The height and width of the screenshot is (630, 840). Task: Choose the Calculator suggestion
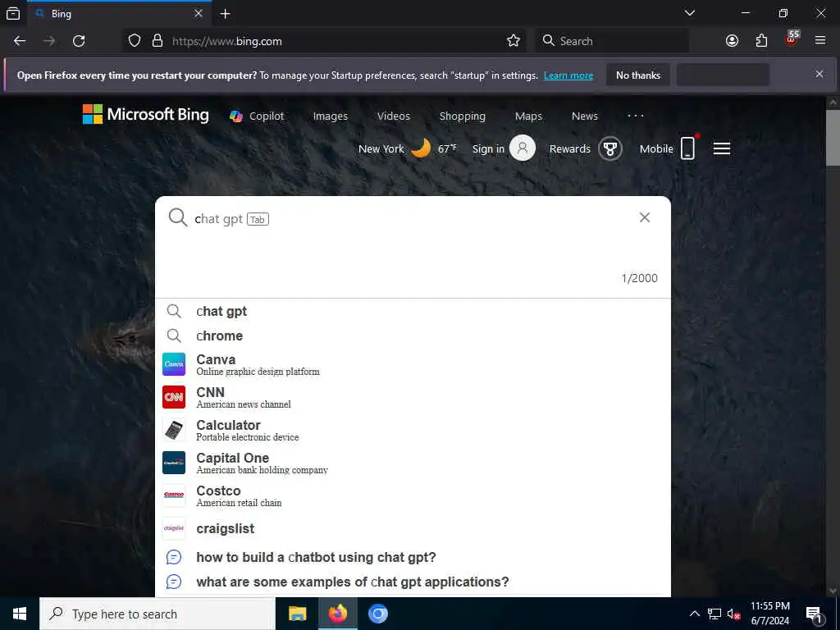[x=413, y=430]
